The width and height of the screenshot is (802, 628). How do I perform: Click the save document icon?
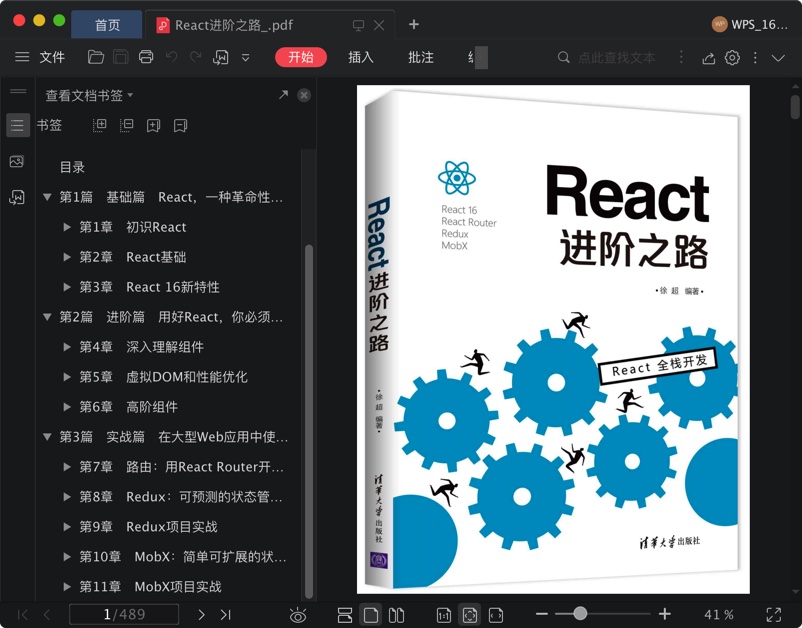[121, 57]
